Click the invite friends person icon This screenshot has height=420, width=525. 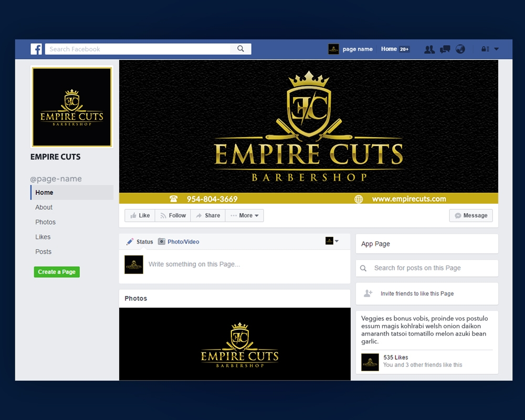[x=368, y=293]
